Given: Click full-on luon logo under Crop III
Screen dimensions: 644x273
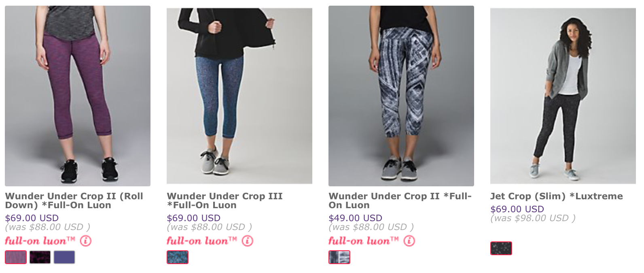Looking at the screenshot, I should click(x=202, y=241).
